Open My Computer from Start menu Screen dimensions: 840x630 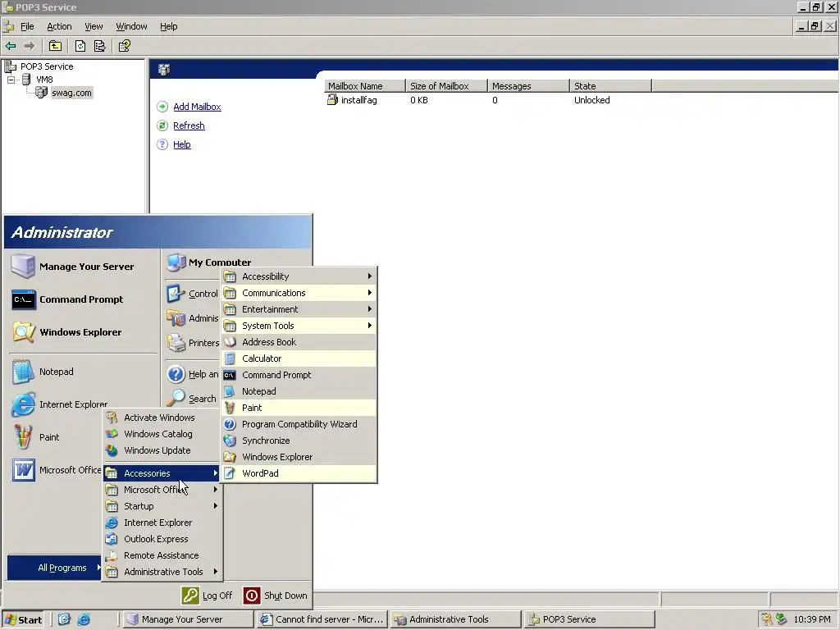pyautogui.click(x=220, y=262)
